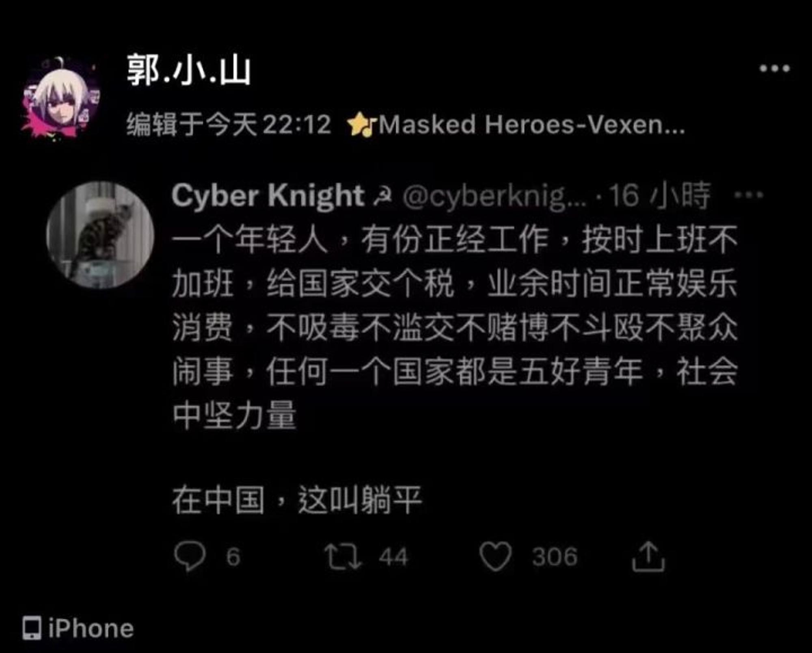Tap the 编辑于今天 22:12 edit timestamp
The width and height of the screenshot is (812, 653).
click(x=229, y=124)
